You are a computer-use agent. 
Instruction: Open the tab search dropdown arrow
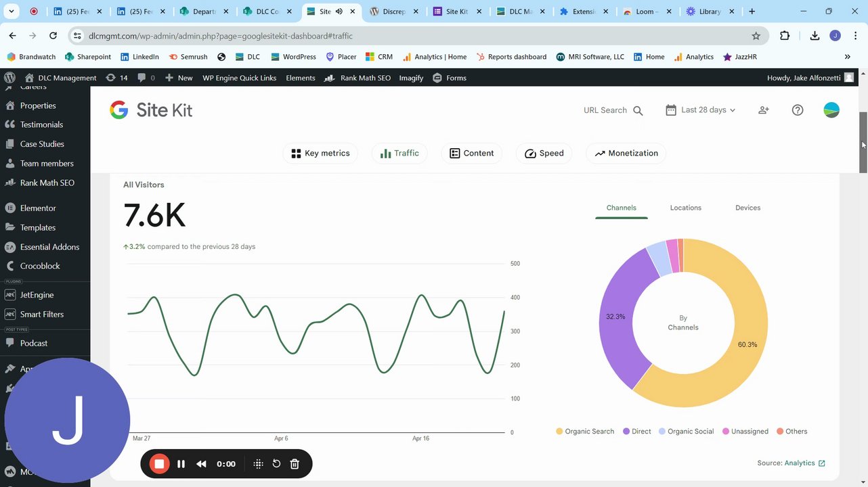click(12, 11)
